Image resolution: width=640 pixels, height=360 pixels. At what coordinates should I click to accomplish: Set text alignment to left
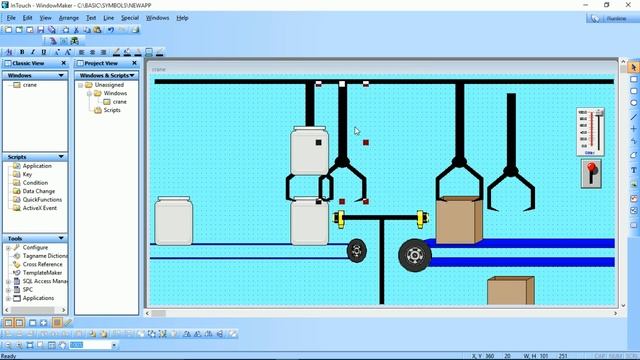(x=81, y=52)
